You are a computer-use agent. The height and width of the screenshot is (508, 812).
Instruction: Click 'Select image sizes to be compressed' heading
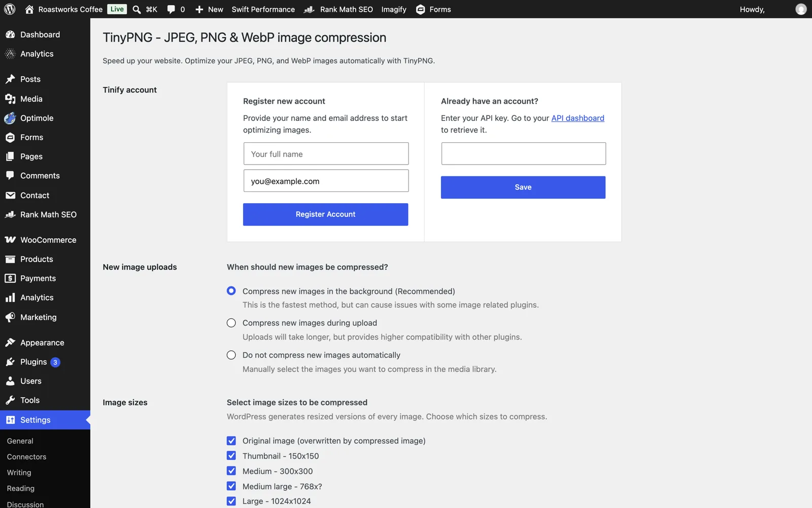[297, 402]
